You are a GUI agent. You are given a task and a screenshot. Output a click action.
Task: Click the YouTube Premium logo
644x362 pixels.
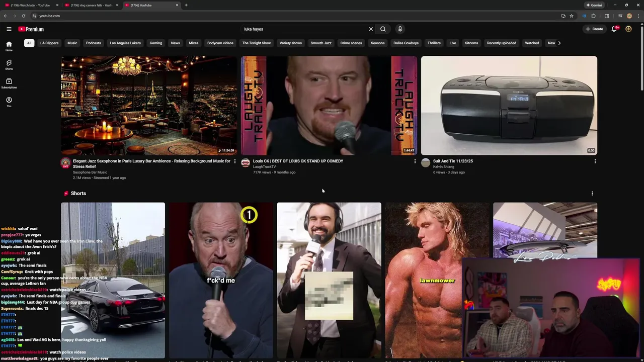pyautogui.click(x=31, y=29)
